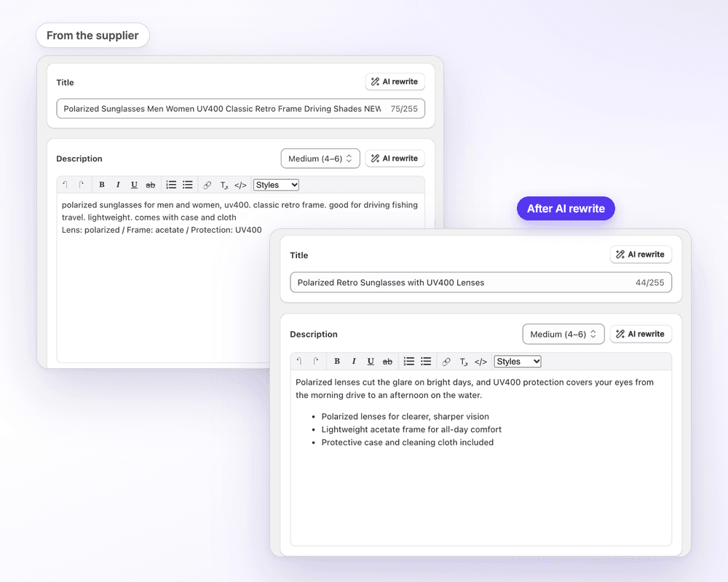
Task: Open Medium (4–6) length selector in rewritten panel
Action: tap(563, 334)
